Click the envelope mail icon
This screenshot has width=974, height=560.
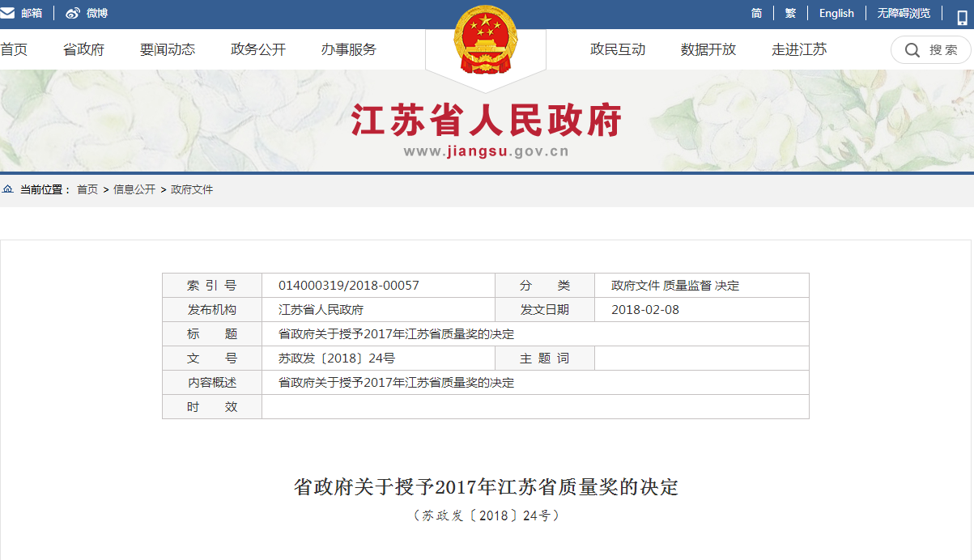click(7, 13)
